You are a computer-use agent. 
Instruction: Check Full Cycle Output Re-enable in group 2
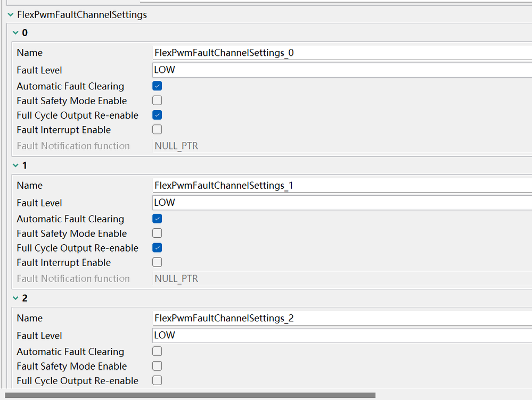(157, 380)
